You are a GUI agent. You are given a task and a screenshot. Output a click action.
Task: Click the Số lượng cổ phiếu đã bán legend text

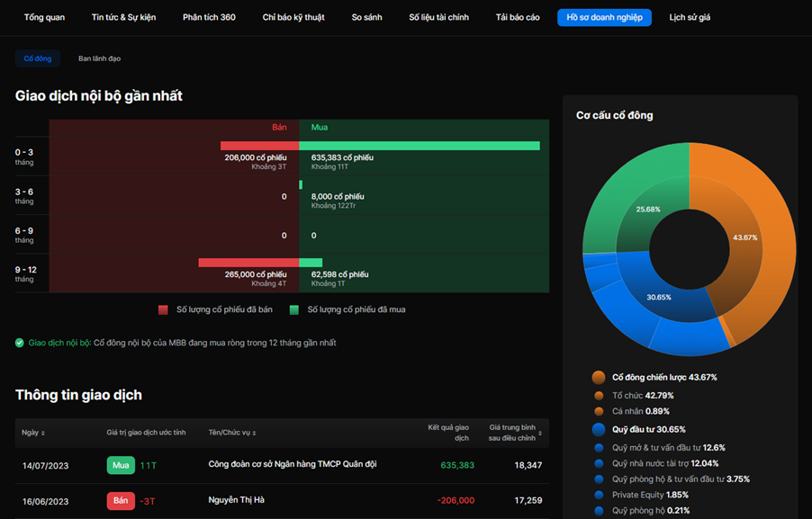point(224,309)
